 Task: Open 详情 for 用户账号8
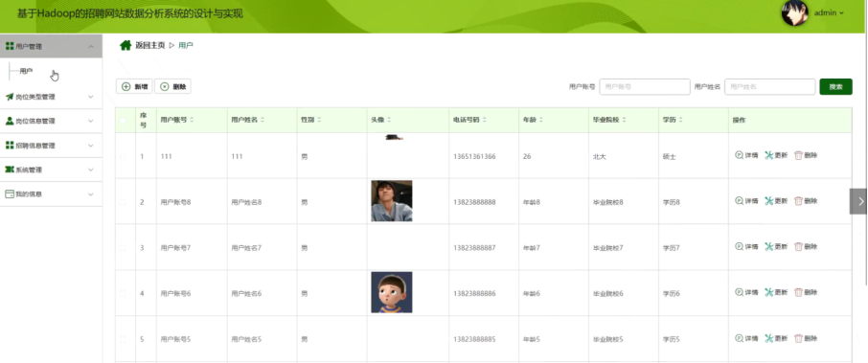click(x=746, y=201)
